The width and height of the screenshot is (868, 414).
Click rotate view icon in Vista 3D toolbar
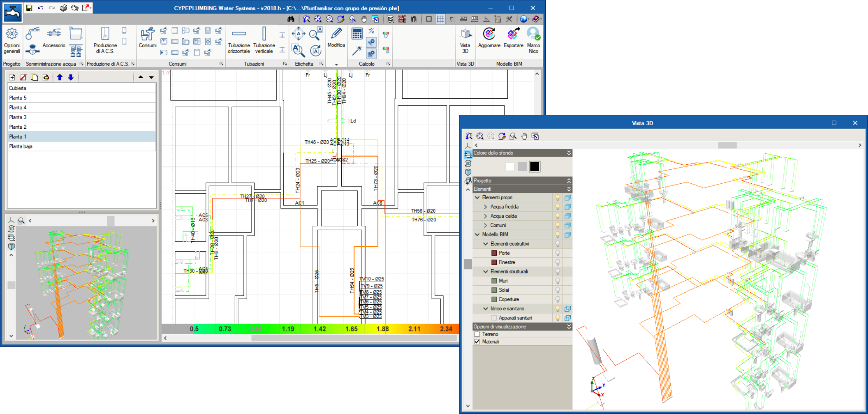[502, 136]
